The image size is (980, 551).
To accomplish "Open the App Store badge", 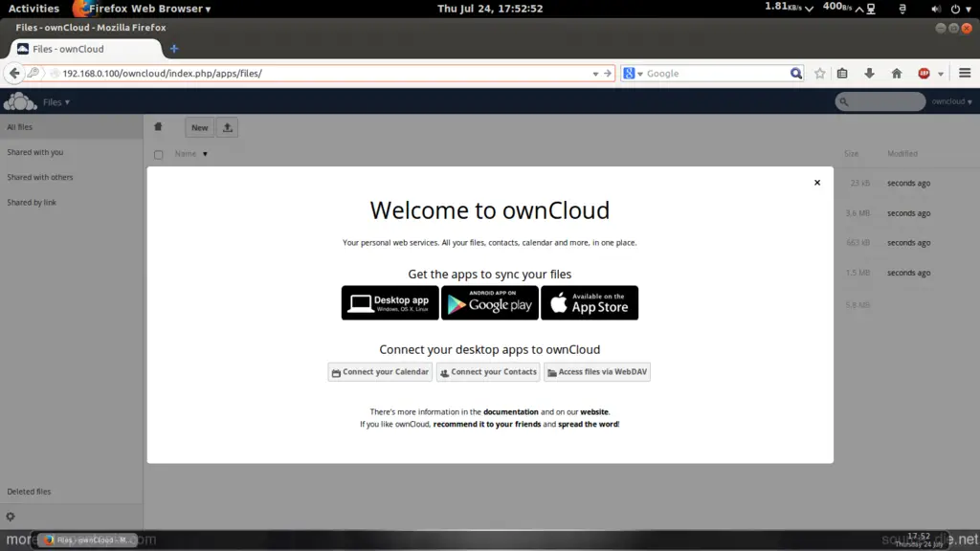I will (x=590, y=303).
